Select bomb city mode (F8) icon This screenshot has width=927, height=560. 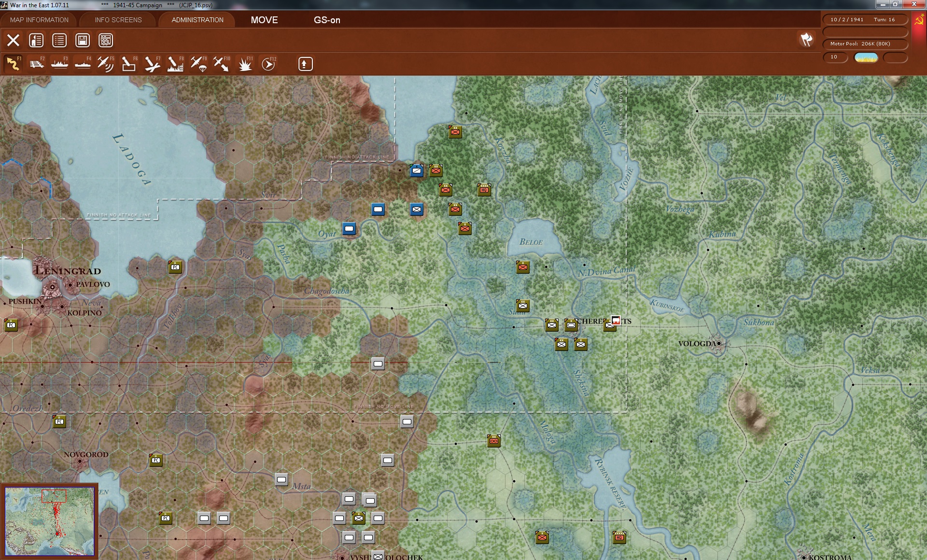coord(175,64)
